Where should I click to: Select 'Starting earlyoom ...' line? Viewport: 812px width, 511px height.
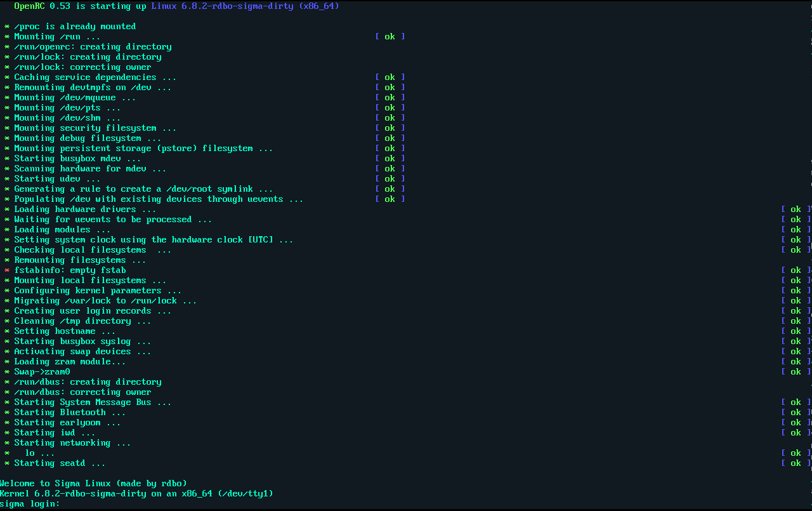coord(67,423)
